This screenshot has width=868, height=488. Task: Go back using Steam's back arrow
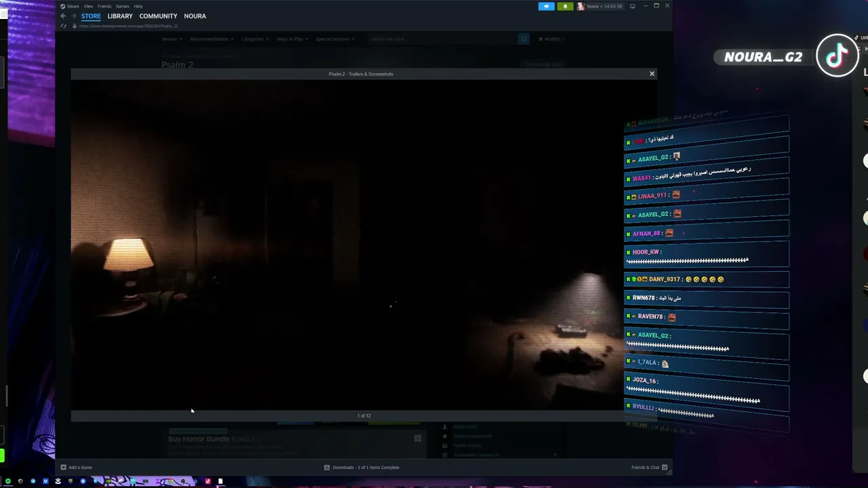63,16
